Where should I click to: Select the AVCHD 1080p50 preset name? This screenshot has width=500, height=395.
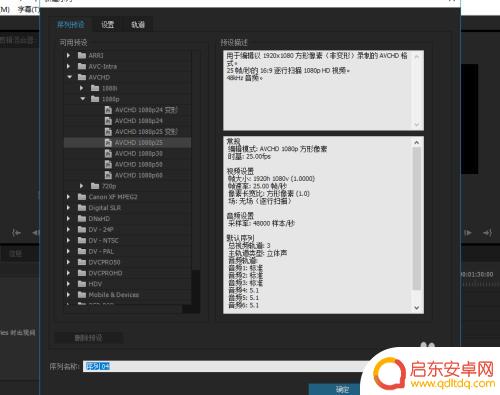point(139,164)
